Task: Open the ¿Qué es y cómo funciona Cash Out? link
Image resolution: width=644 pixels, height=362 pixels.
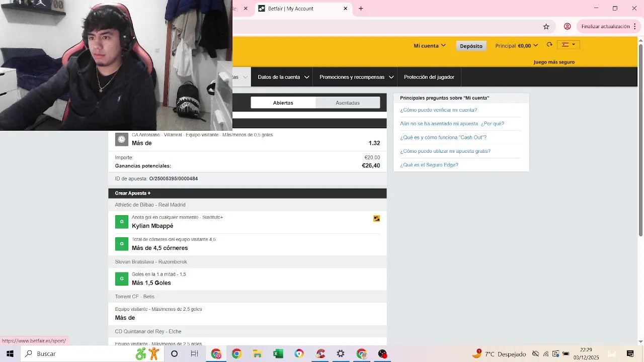Action: point(443,137)
